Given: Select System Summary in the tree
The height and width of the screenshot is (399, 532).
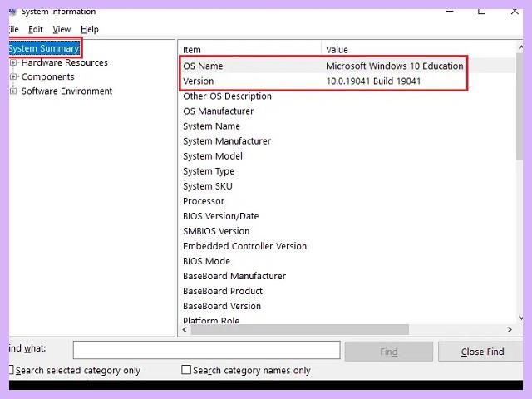Looking at the screenshot, I should [x=44, y=48].
